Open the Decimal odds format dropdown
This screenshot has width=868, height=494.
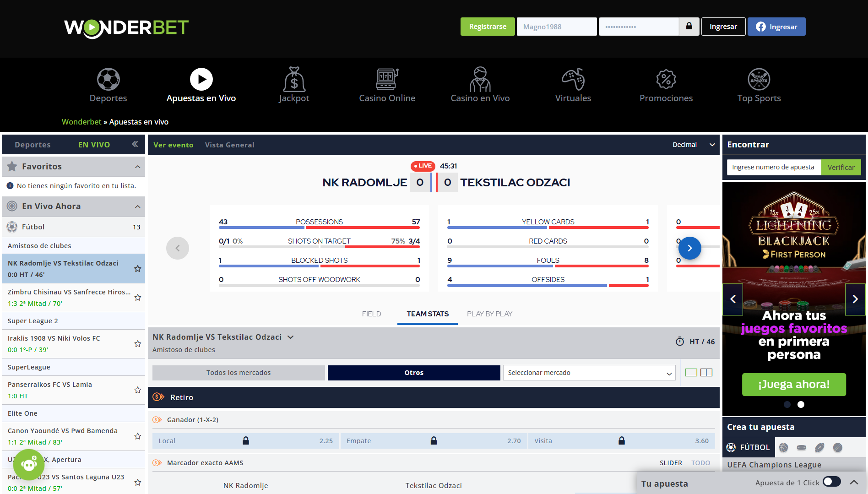click(x=693, y=145)
